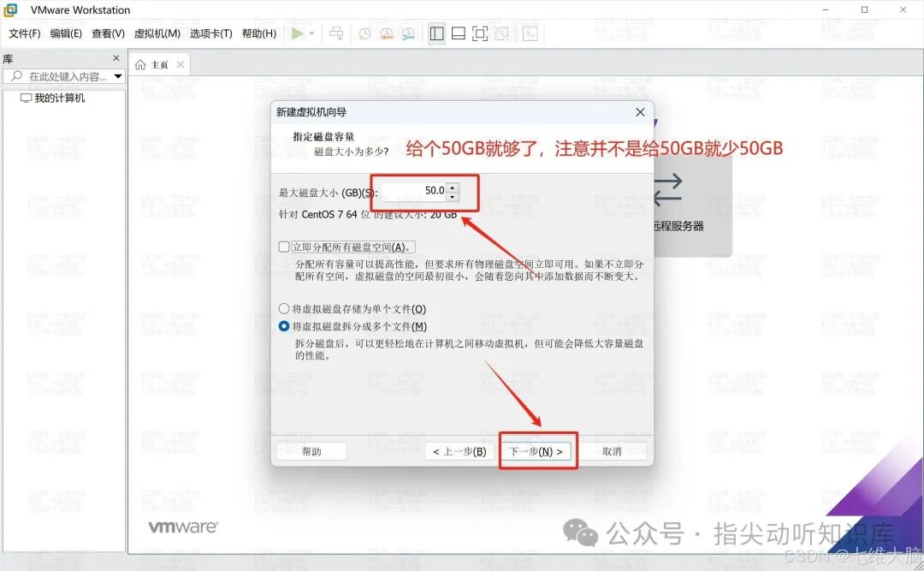Take a snapshot of the virtual machine

364,33
